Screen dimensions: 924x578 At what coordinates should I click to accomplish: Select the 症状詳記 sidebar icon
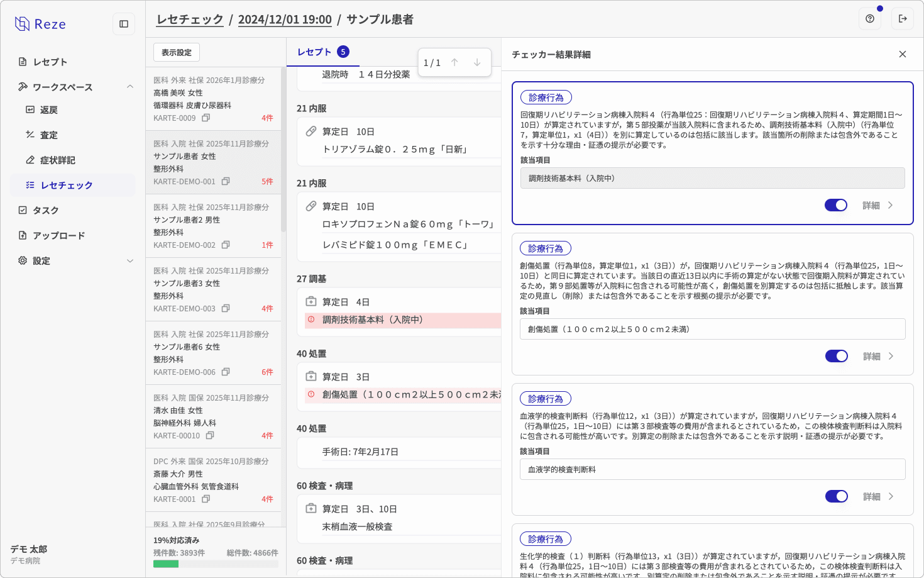pyautogui.click(x=31, y=160)
